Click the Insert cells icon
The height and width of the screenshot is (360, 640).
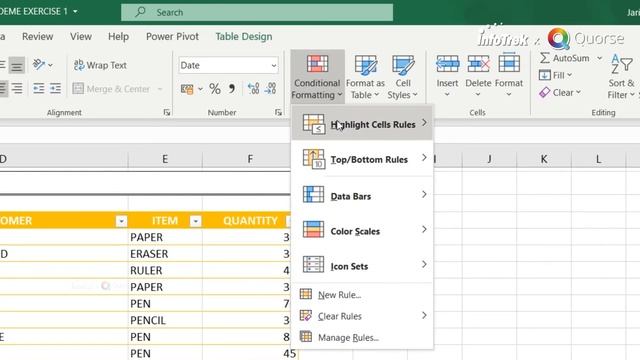pyautogui.click(x=447, y=64)
